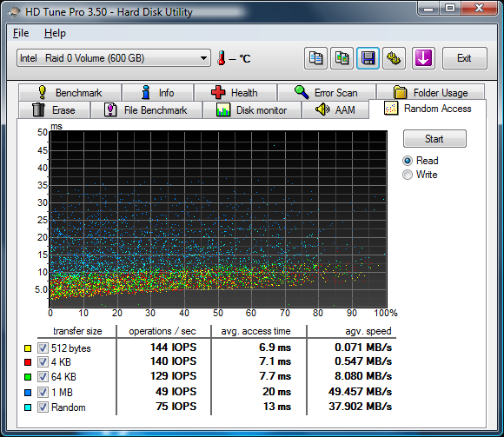Open the Benchmark tab
The image size is (504, 437).
70,93
